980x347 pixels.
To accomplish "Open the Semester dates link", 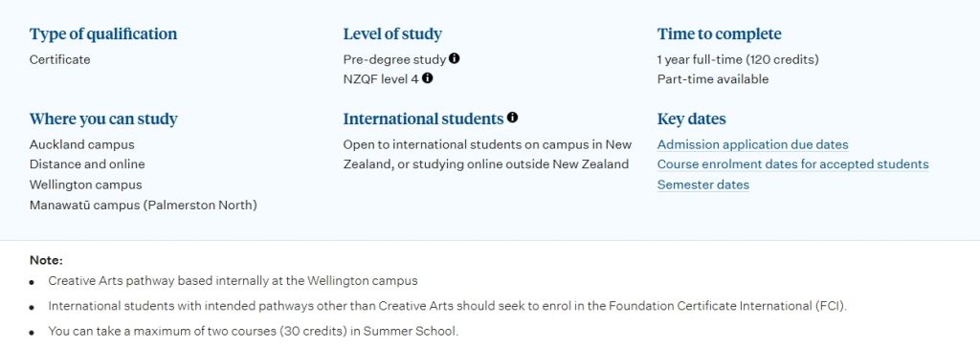I will pyautogui.click(x=703, y=184).
